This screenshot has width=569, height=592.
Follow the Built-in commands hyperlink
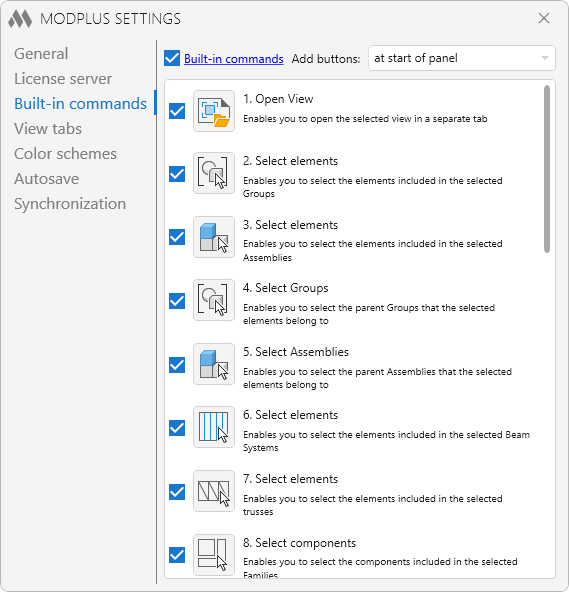pos(234,59)
